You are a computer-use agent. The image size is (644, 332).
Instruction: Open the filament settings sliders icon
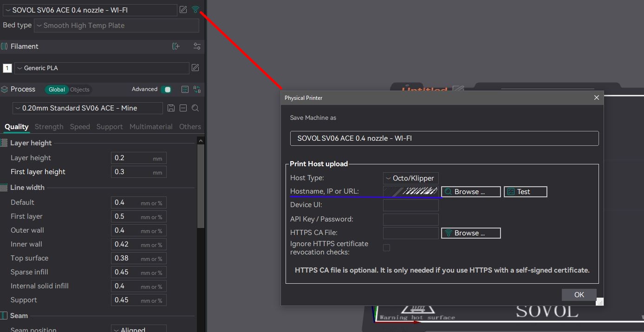tap(197, 46)
